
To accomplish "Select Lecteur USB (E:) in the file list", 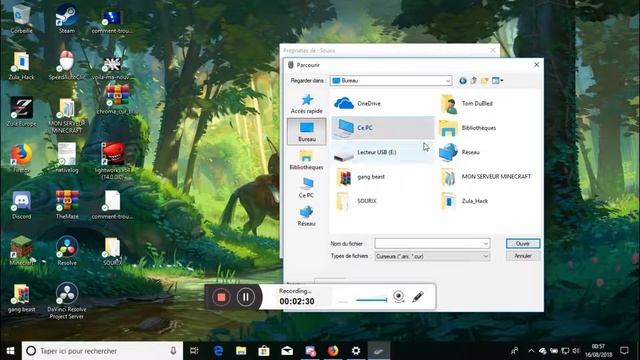I will 382,152.
